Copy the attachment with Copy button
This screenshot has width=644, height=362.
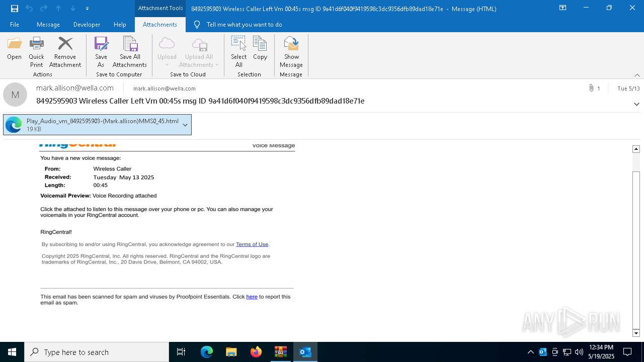[260, 48]
